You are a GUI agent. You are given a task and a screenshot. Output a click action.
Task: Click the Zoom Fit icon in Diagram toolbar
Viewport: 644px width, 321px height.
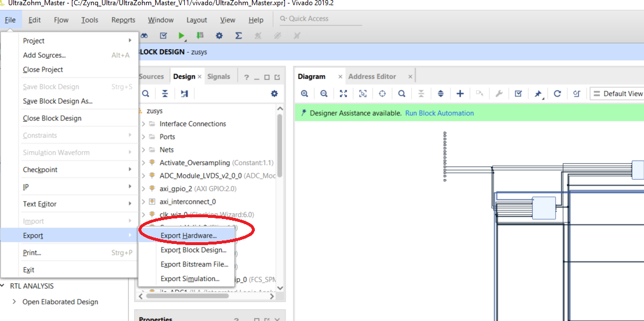(x=343, y=93)
